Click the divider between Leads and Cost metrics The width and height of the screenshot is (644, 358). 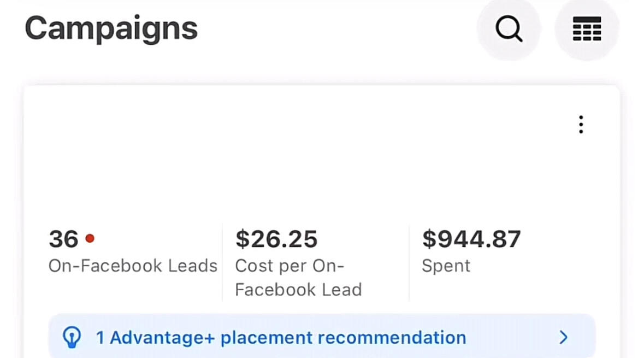pyautogui.click(x=222, y=262)
